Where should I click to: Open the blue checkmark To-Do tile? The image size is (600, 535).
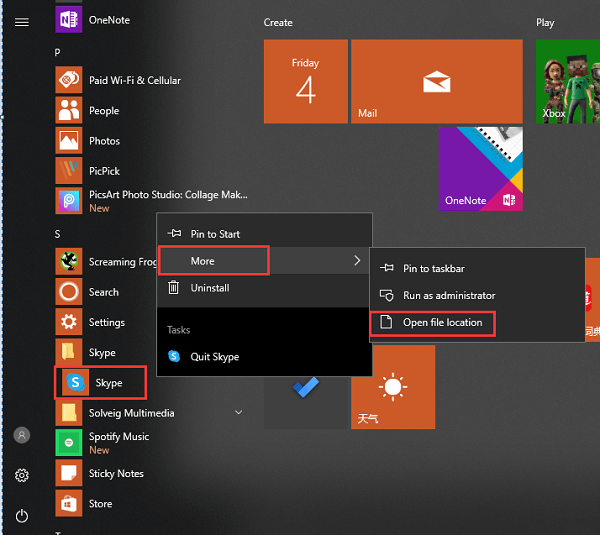coord(306,402)
